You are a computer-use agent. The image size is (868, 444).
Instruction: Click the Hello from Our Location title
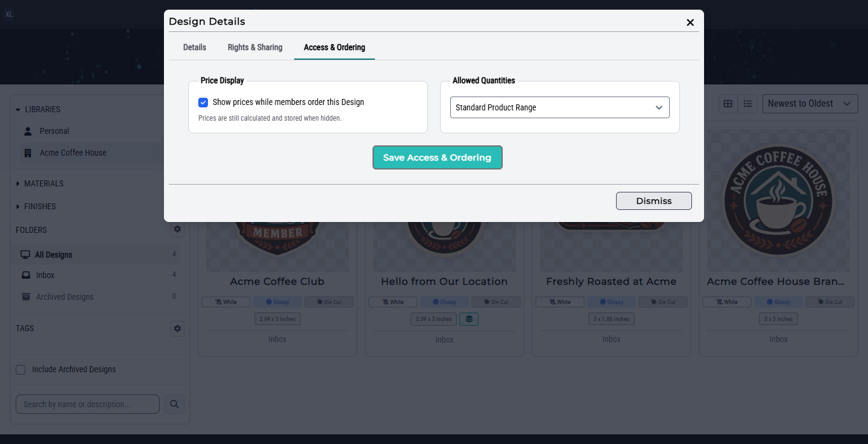point(444,282)
